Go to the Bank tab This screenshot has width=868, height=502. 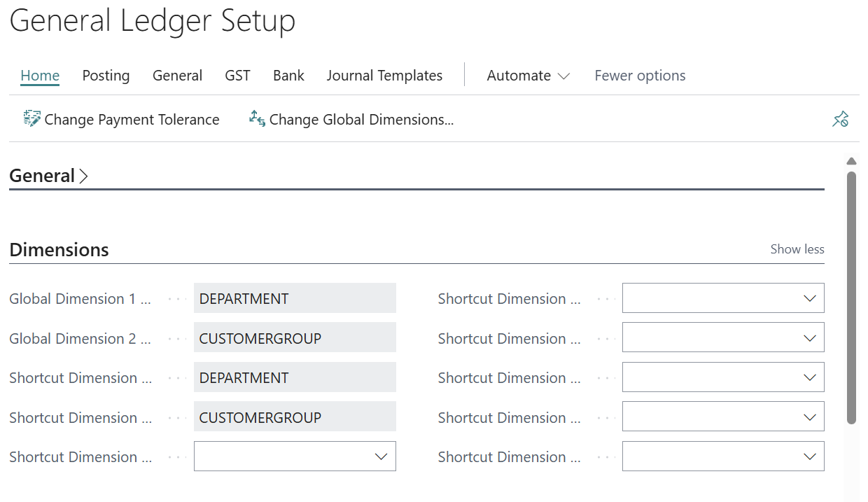point(288,76)
